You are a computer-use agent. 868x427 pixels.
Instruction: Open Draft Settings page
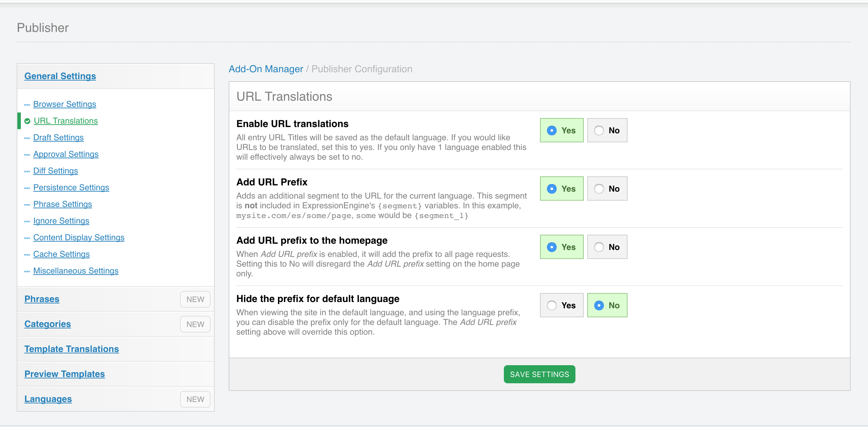(58, 137)
